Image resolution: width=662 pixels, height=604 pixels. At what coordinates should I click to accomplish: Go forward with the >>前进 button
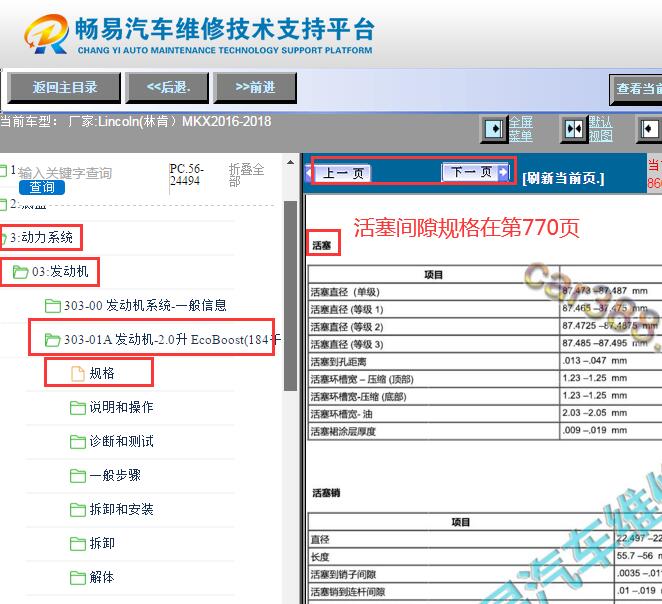[x=255, y=88]
